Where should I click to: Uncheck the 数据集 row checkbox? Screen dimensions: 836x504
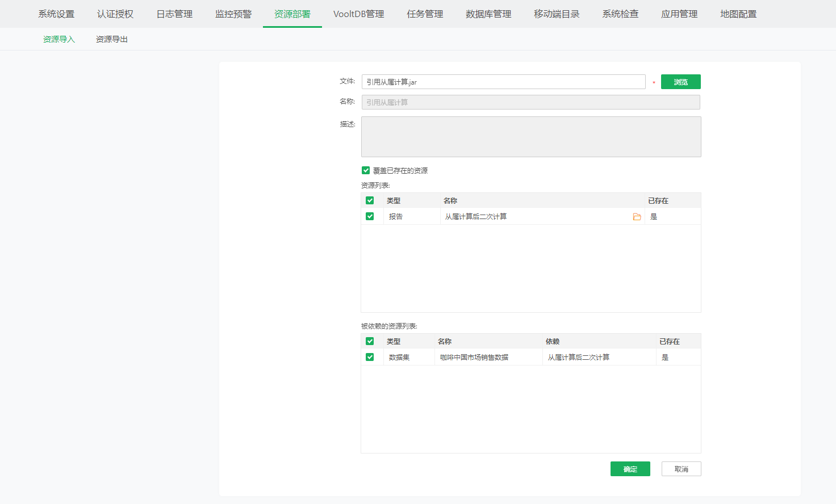(370, 357)
